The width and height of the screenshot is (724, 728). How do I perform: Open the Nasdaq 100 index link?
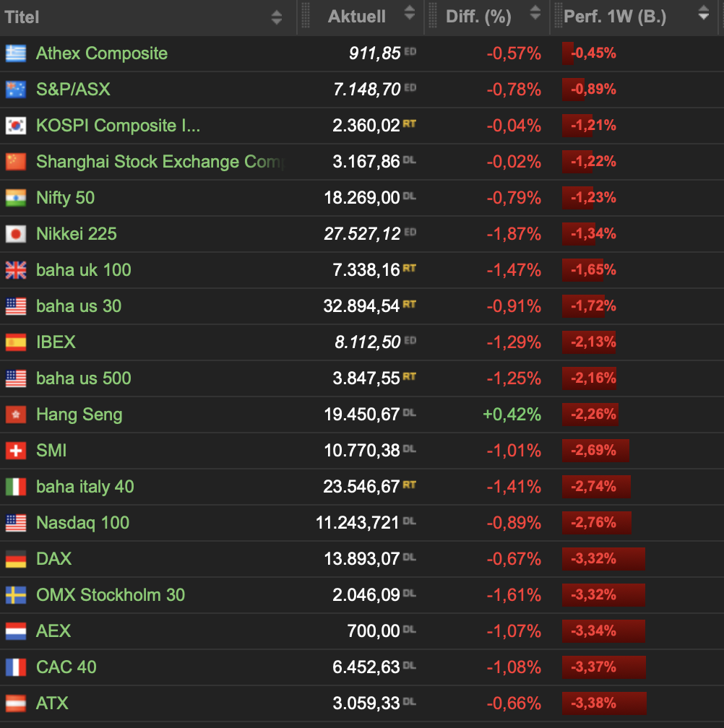(82, 523)
